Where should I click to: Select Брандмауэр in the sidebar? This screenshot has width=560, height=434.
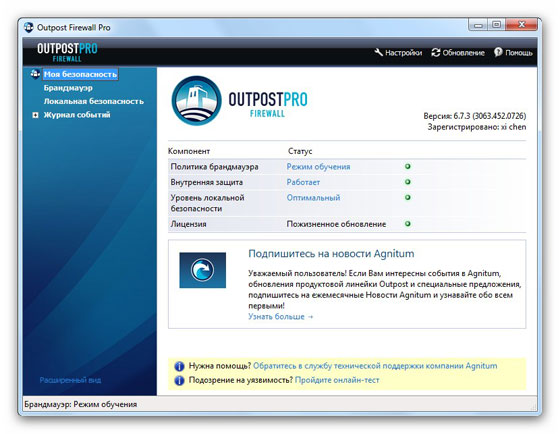68,88
